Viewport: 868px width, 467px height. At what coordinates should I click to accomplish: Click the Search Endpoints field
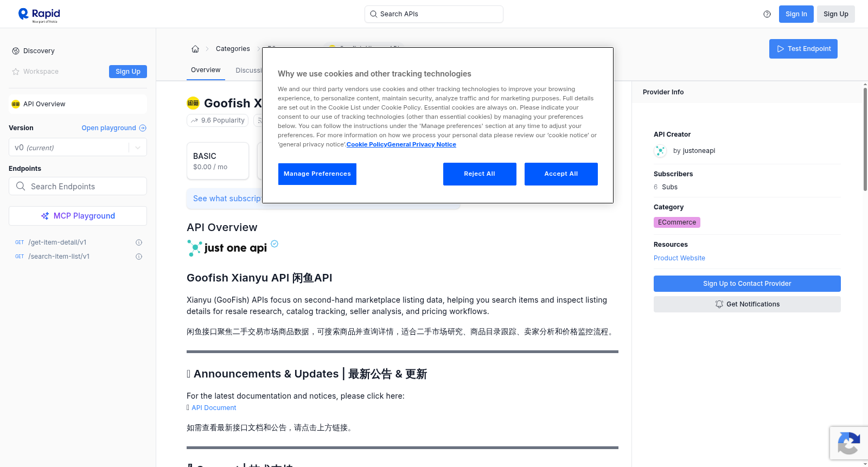(78, 186)
